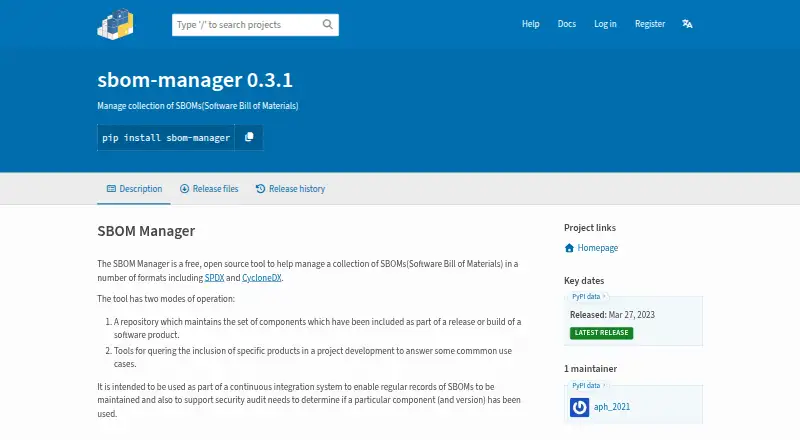Open the project Homepage link

(x=597, y=248)
